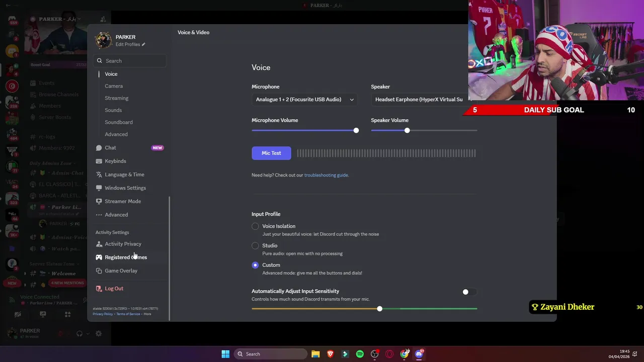
Task: Click the settings search magnifier icon
Action: tap(100, 61)
